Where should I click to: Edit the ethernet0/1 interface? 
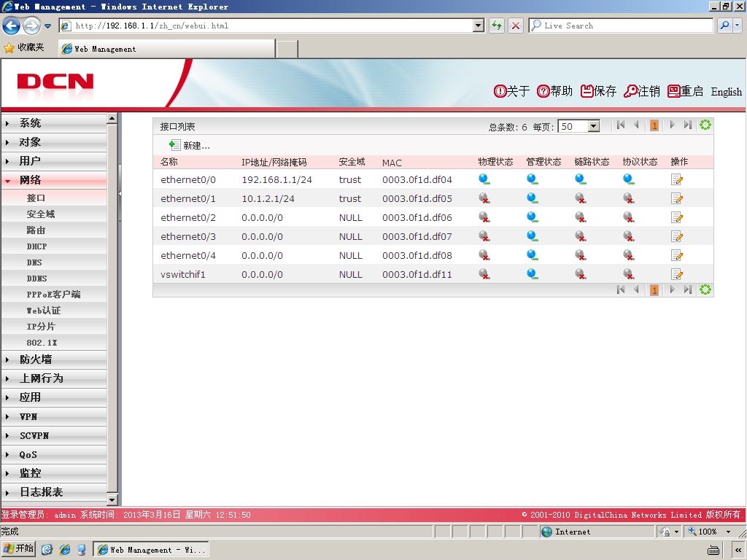[x=676, y=198]
